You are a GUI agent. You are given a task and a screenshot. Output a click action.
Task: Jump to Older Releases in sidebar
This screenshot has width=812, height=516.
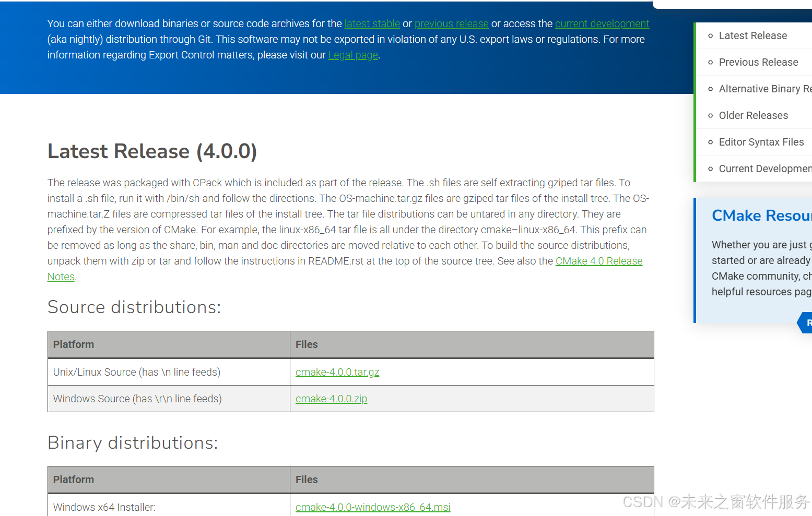pos(753,115)
